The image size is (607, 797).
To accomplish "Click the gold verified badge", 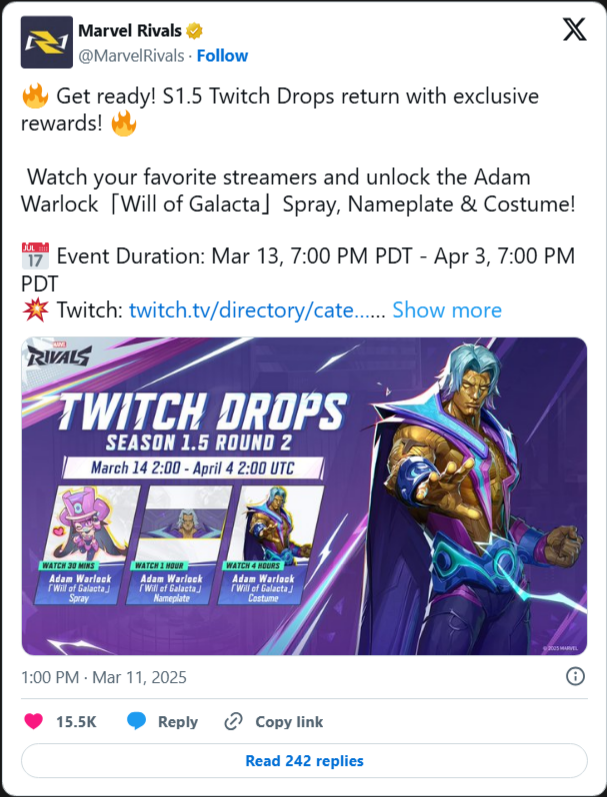I will tap(194, 31).
